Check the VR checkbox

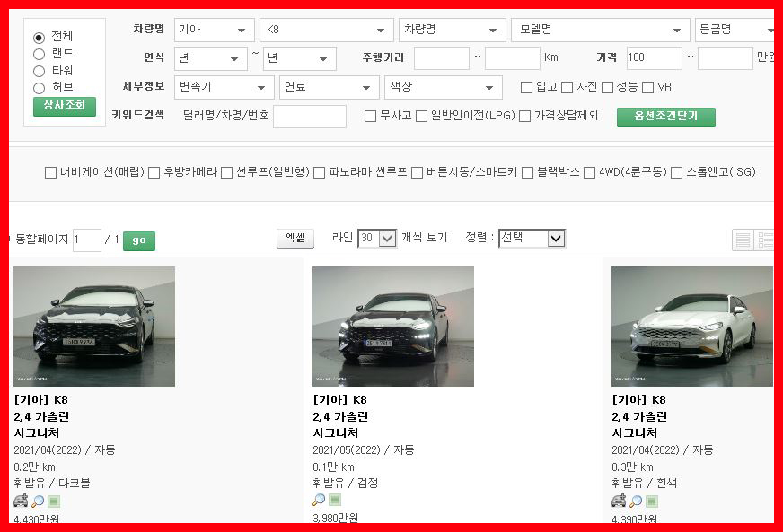(x=647, y=87)
